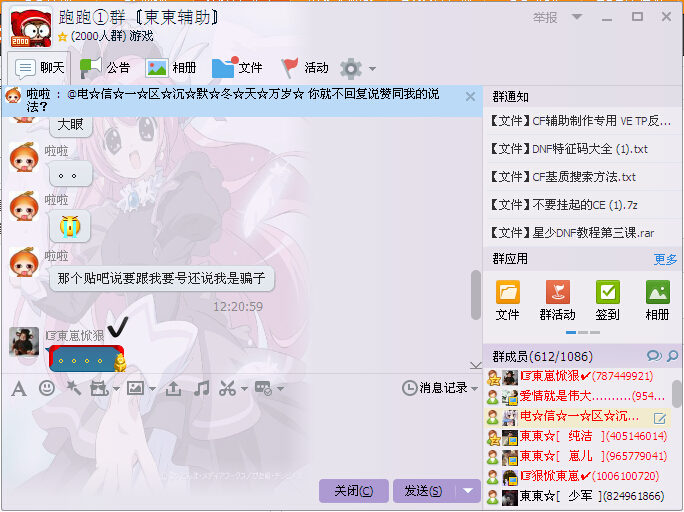684x512 pixels.
Task: Click the font letter A icon
Action: click(19, 388)
